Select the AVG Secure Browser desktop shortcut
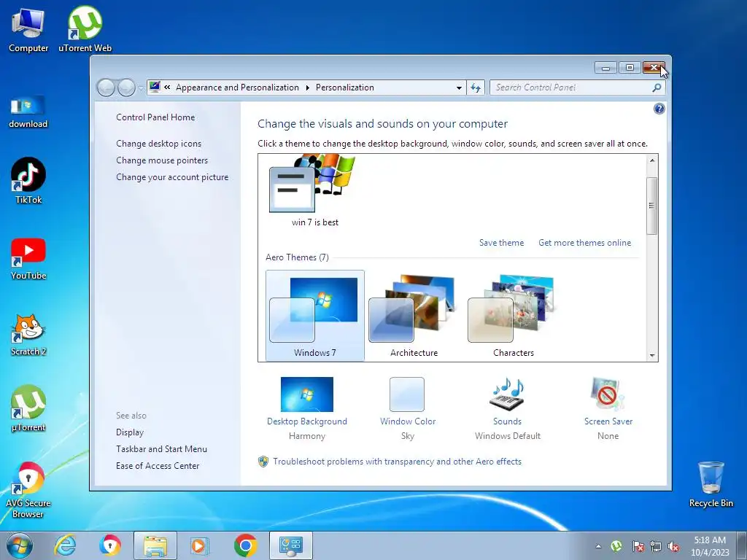The image size is (747, 560). pyautogui.click(x=28, y=490)
